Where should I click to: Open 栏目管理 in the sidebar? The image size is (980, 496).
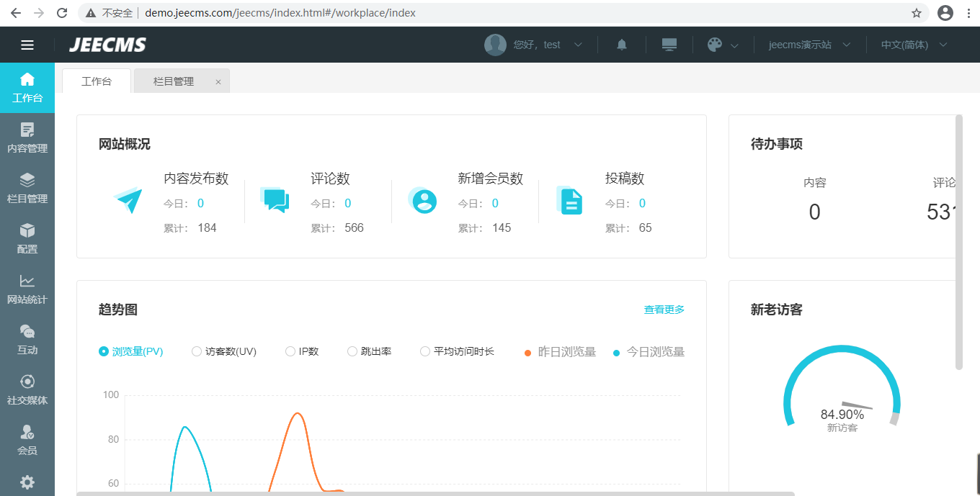coord(27,189)
